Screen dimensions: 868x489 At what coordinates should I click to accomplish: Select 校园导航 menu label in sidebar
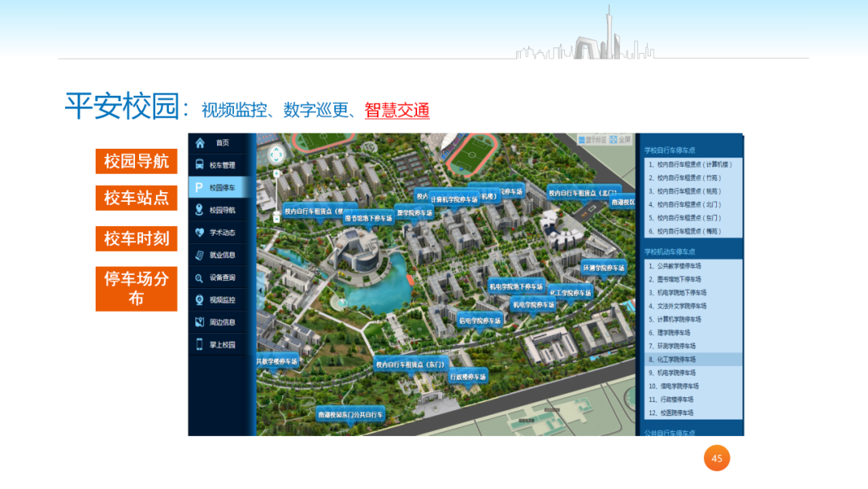(223, 210)
